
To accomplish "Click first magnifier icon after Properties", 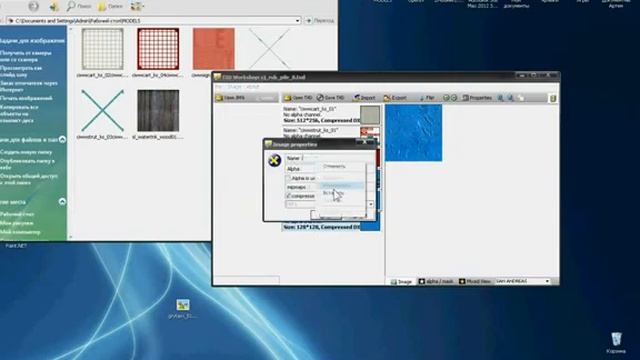I will pos(500,98).
